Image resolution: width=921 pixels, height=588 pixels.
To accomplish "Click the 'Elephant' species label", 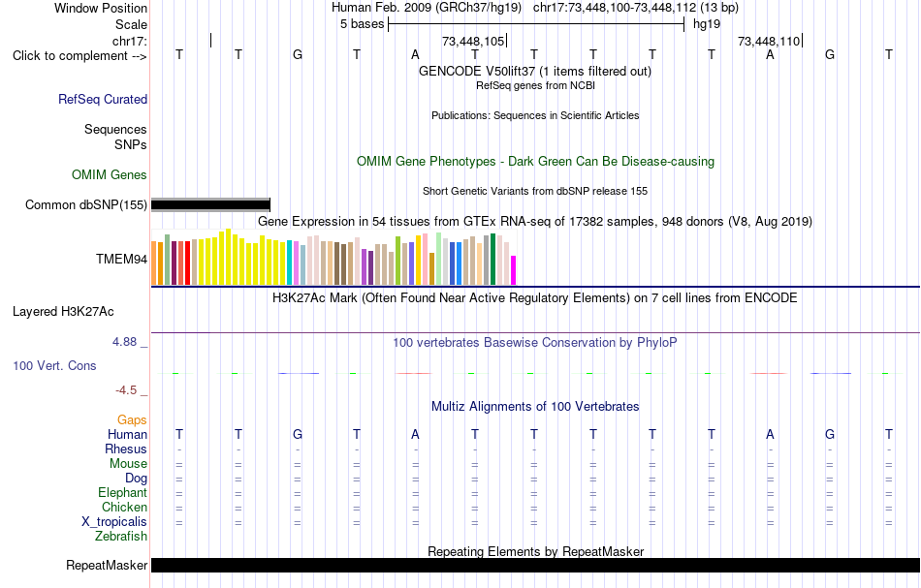I will click(x=123, y=492).
